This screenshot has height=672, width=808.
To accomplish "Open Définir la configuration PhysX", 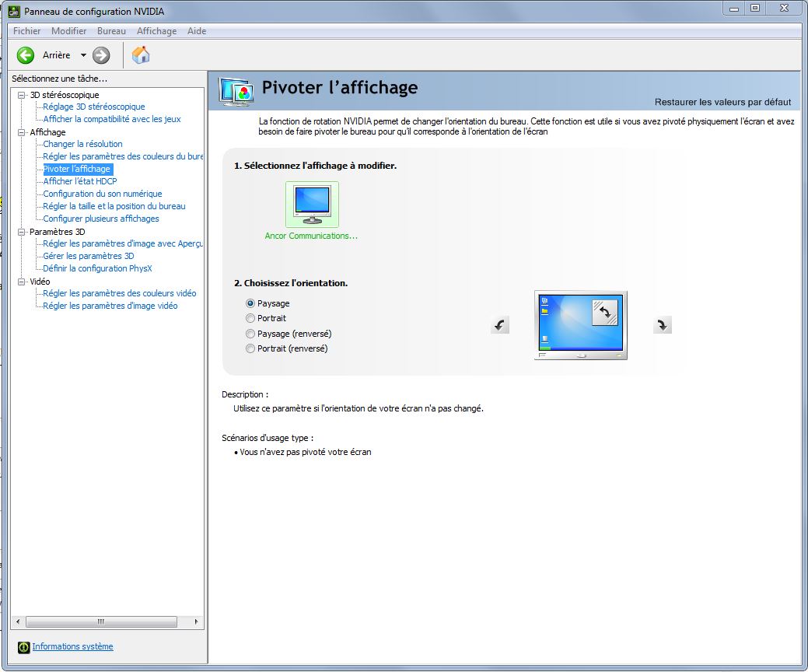I will 97,268.
